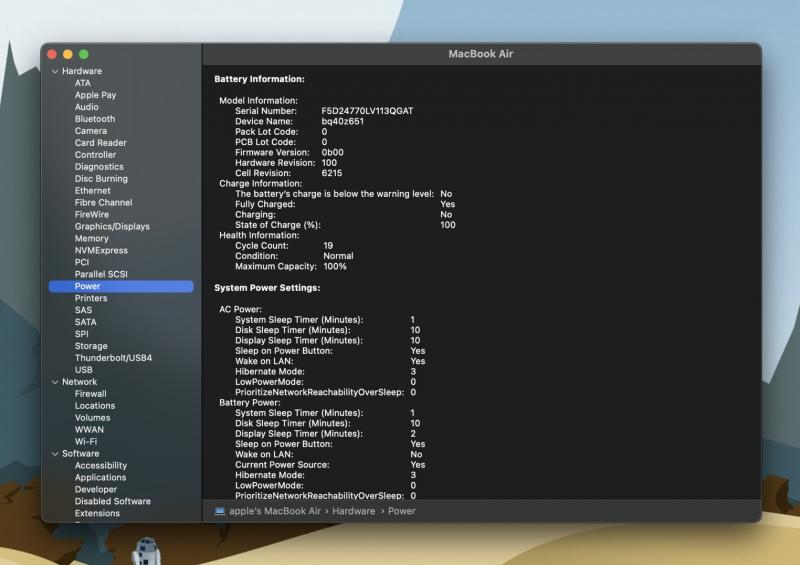Image resolution: width=800 pixels, height=565 pixels.
Task: Click the MacBook Air window title
Action: click(481, 54)
